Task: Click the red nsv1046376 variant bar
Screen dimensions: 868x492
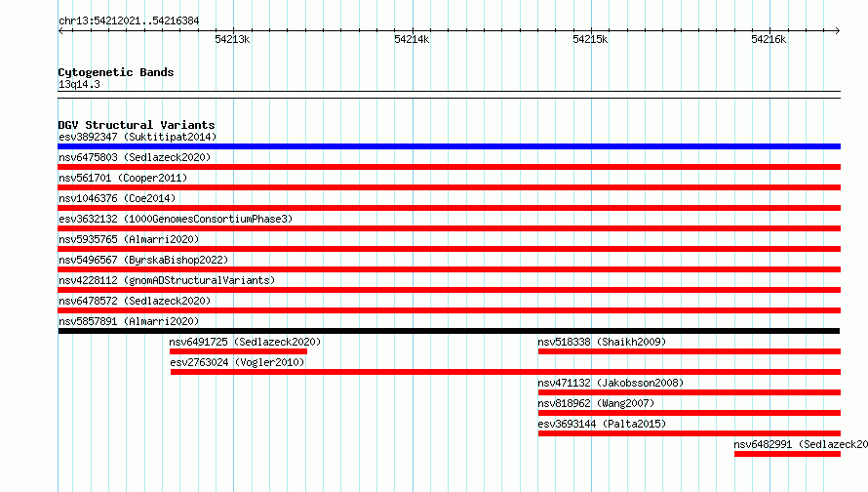Action: pyautogui.click(x=449, y=208)
